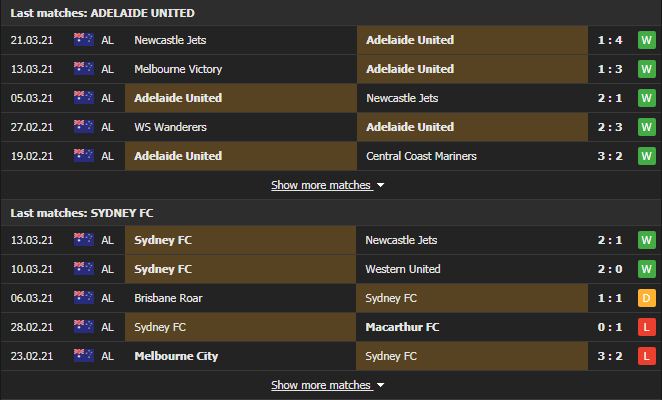Open the 1 : 4 score of Newcastle Jets match
This screenshot has width=662, height=400.
(610, 40)
